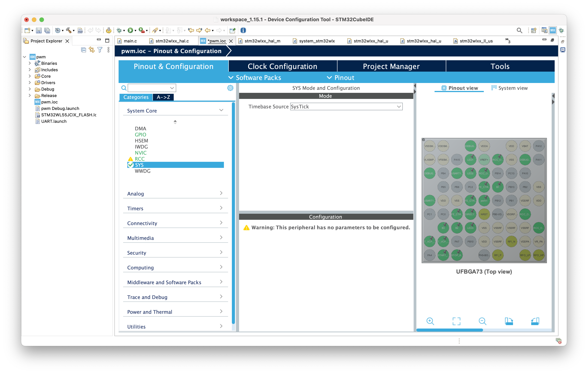This screenshot has width=588, height=374.
Task: Click the Save disk icon in toolbar
Action: tap(39, 30)
